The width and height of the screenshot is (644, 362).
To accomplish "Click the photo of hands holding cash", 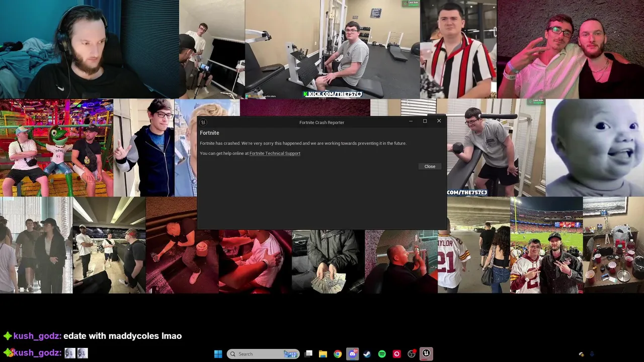I will click(328, 261).
